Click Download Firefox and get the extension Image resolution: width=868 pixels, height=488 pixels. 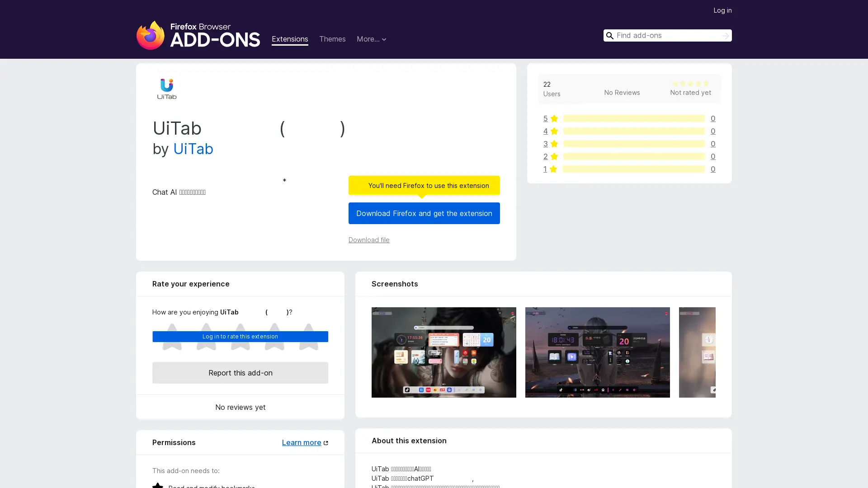[x=424, y=213]
